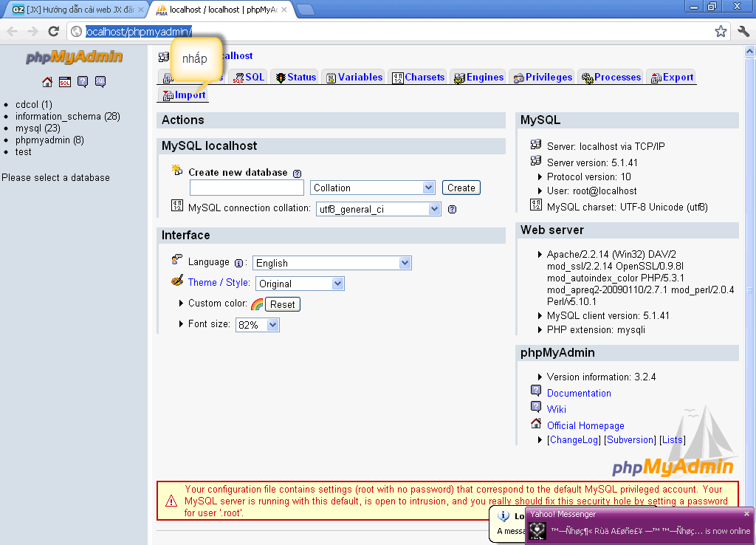Click the Wiki book icon

(536, 407)
